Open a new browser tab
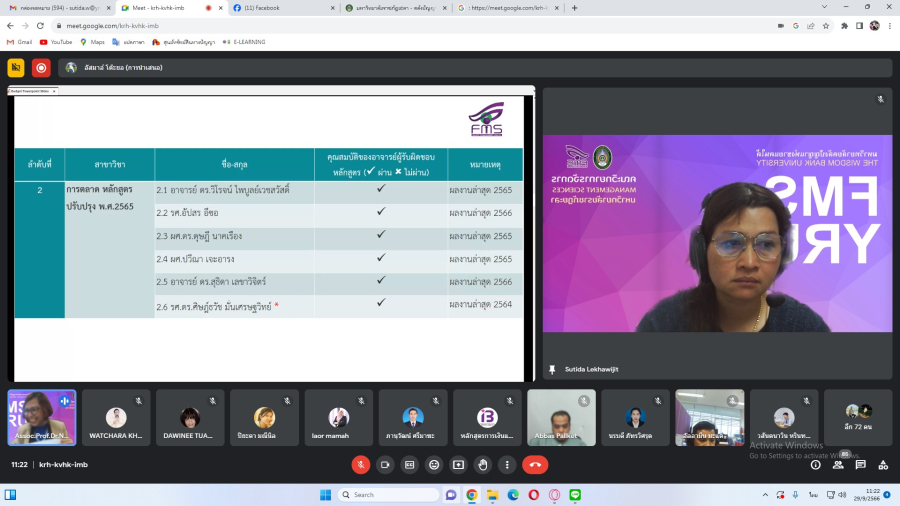Image resolution: width=900 pixels, height=506 pixels. pyautogui.click(x=575, y=8)
